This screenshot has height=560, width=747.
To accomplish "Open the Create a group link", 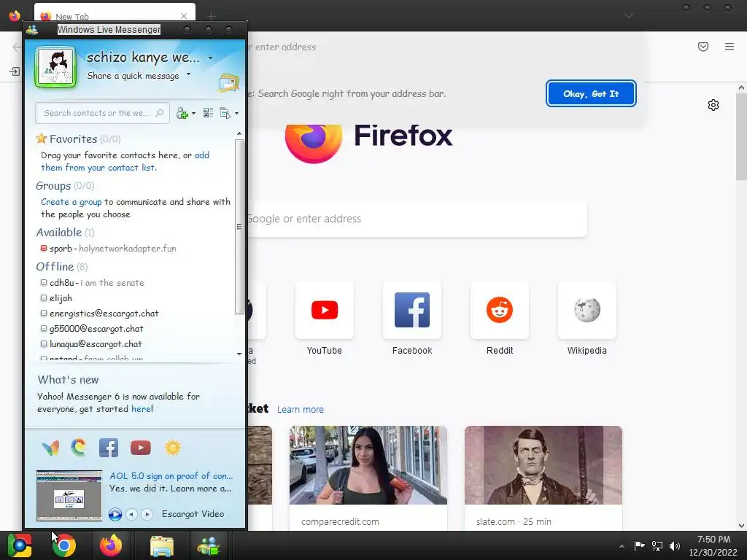I will (71, 202).
